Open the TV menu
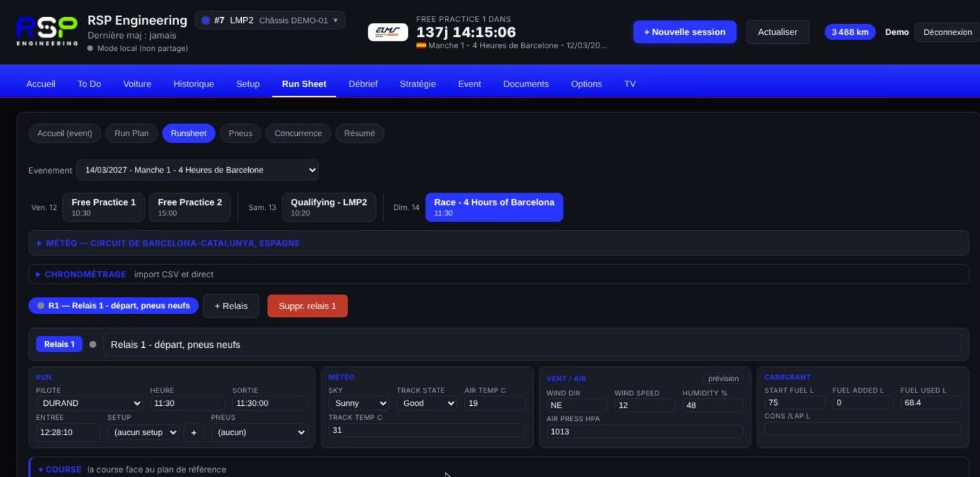 (x=629, y=84)
